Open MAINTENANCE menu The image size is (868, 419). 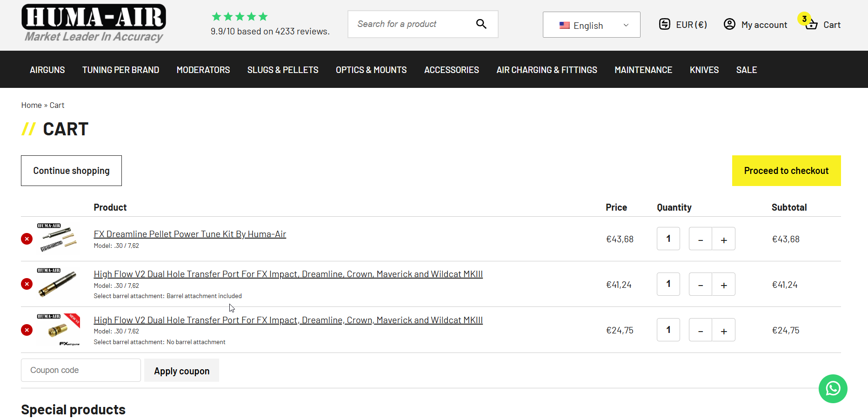[643, 70]
